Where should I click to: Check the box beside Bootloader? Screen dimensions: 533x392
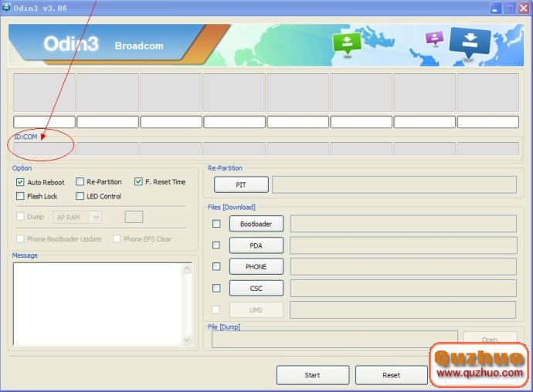coord(216,224)
